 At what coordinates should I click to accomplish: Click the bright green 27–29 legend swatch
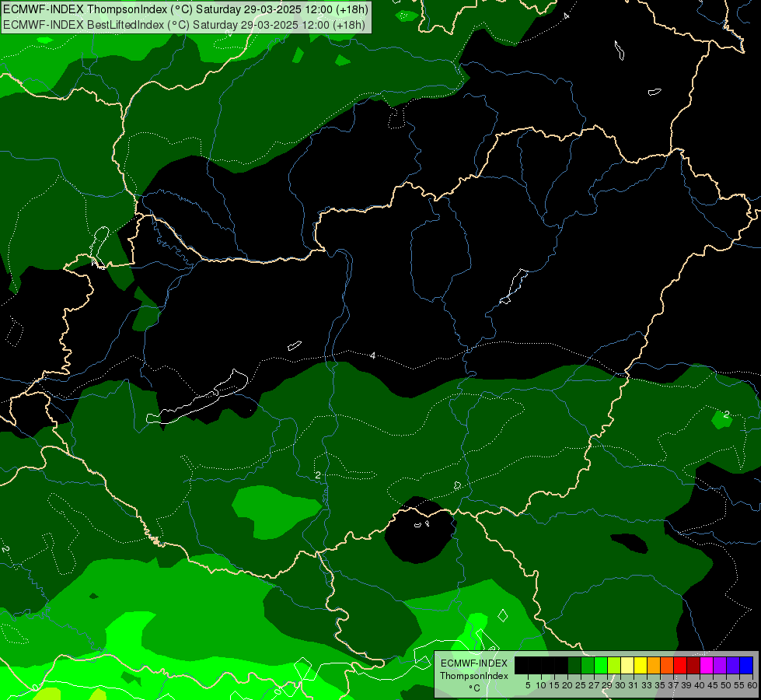tap(601, 665)
